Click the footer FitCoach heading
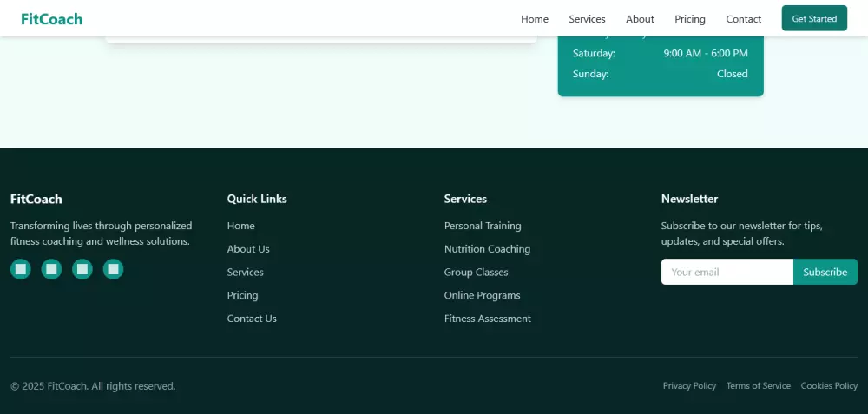 36,199
